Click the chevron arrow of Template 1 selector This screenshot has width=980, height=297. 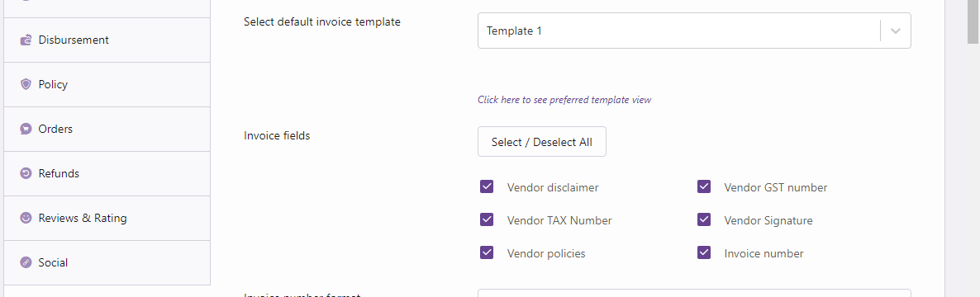click(x=896, y=31)
